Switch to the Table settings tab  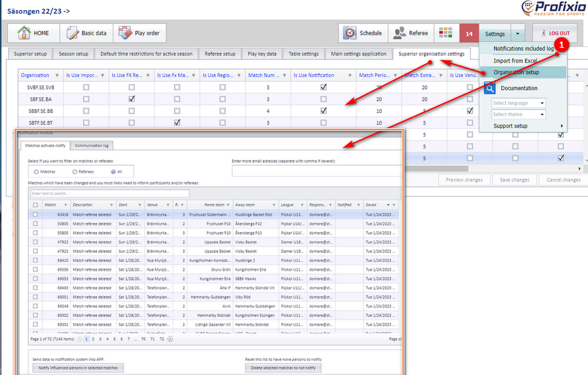click(x=304, y=54)
